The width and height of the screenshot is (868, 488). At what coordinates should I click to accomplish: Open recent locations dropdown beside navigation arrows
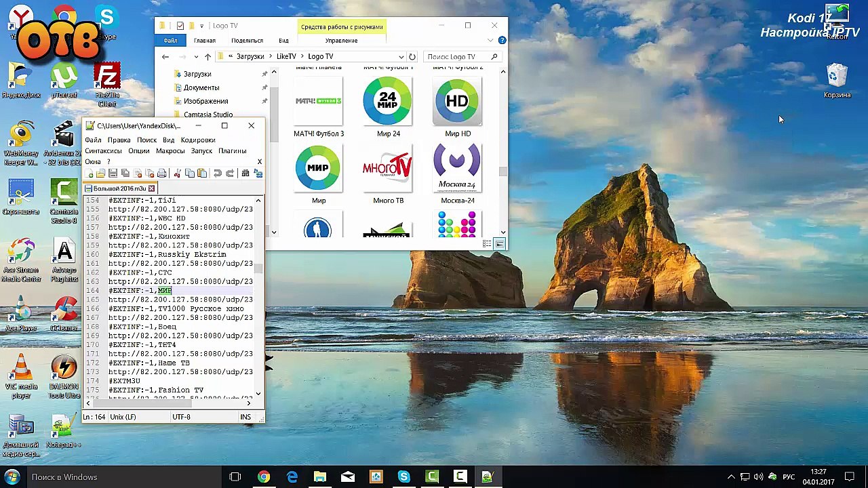click(x=196, y=57)
